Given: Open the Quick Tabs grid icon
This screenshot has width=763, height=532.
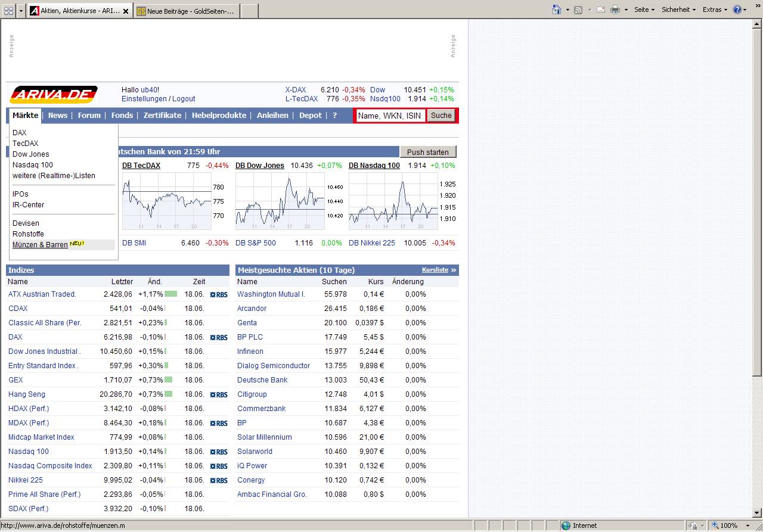Looking at the screenshot, I should (8, 11).
